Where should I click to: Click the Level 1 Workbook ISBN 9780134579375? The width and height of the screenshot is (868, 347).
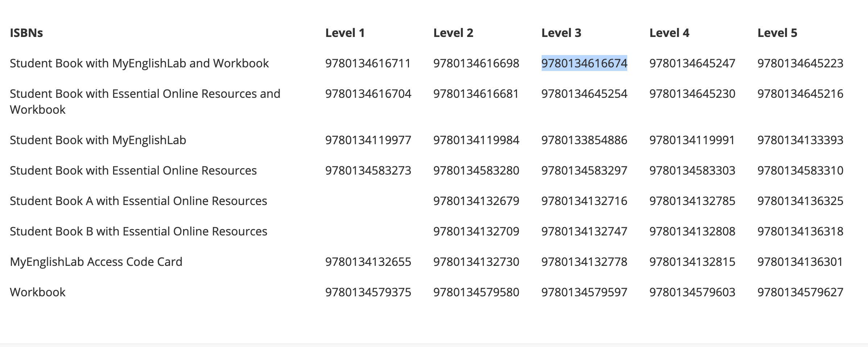pyautogui.click(x=368, y=292)
